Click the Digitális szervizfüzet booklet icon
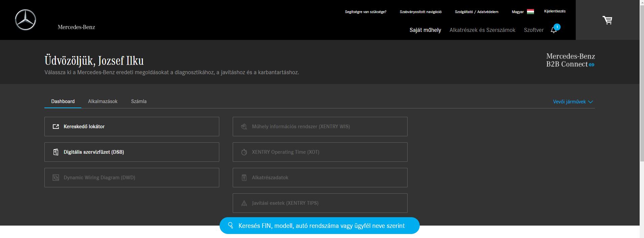The image size is (644, 238). point(56,152)
